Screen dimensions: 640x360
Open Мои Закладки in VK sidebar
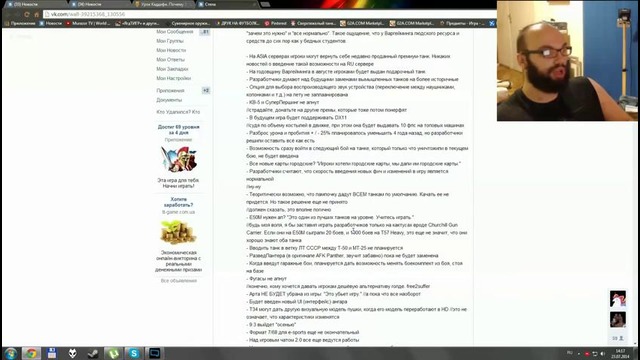[172, 69]
